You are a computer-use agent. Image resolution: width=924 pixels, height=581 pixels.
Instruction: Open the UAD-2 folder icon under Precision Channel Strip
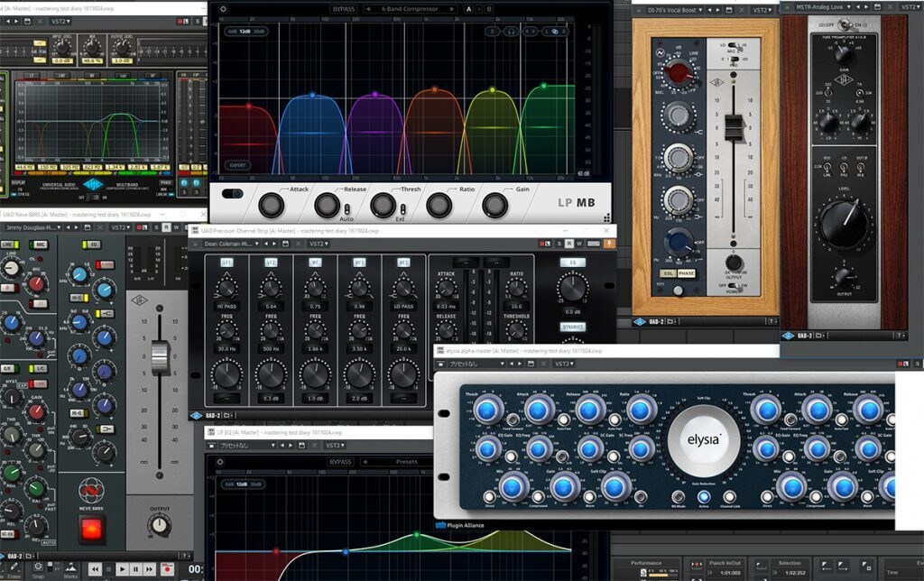pos(227,415)
